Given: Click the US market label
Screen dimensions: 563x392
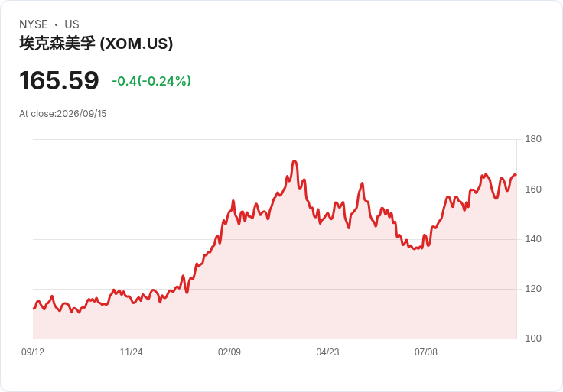Looking at the screenshot, I should coord(72,24).
